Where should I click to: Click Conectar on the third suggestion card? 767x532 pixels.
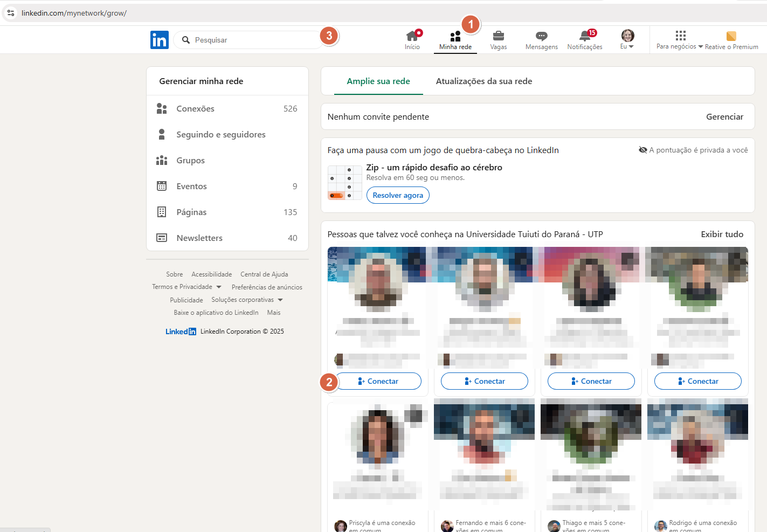pos(591,381)
